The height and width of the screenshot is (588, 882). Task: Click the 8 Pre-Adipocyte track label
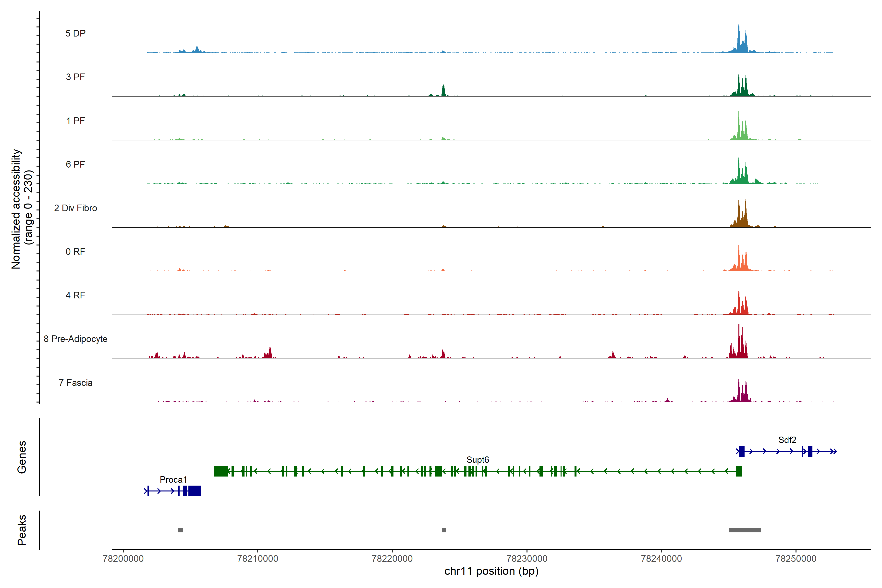[x=75, y=339]
